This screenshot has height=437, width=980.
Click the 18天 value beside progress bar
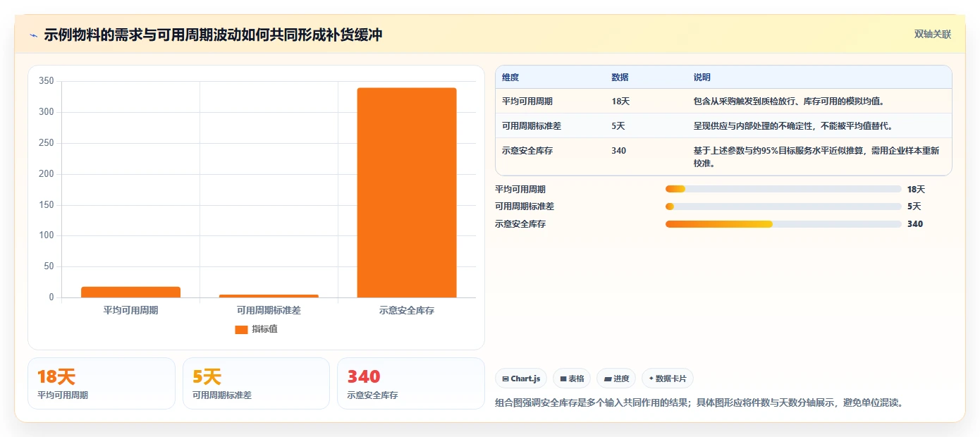click(916, 190)
